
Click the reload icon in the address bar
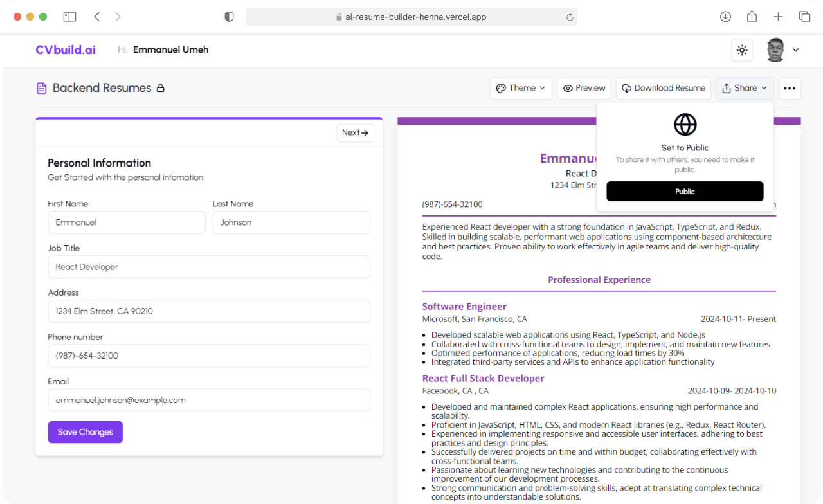tap(569, 17)
